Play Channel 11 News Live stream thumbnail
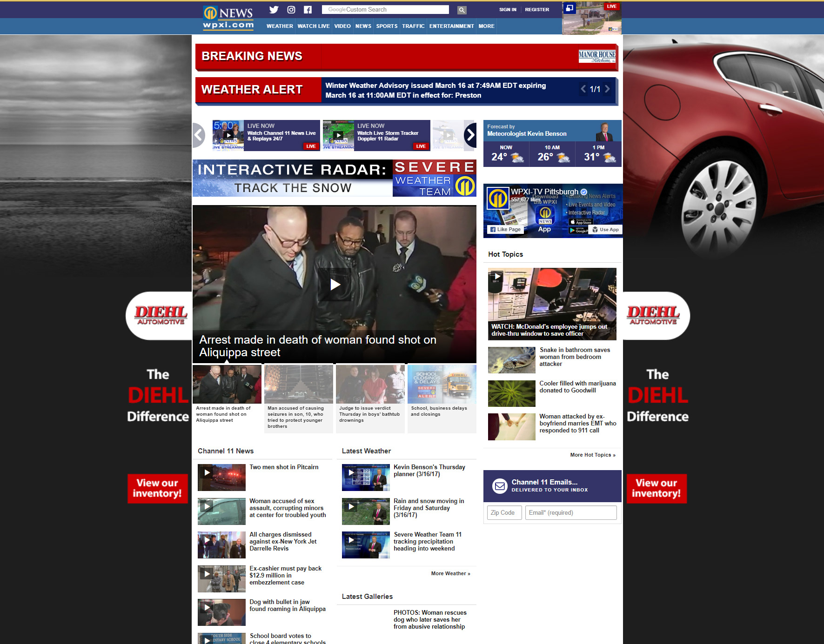This screenshot has width=824, height=644. click(x=228, y=135)
